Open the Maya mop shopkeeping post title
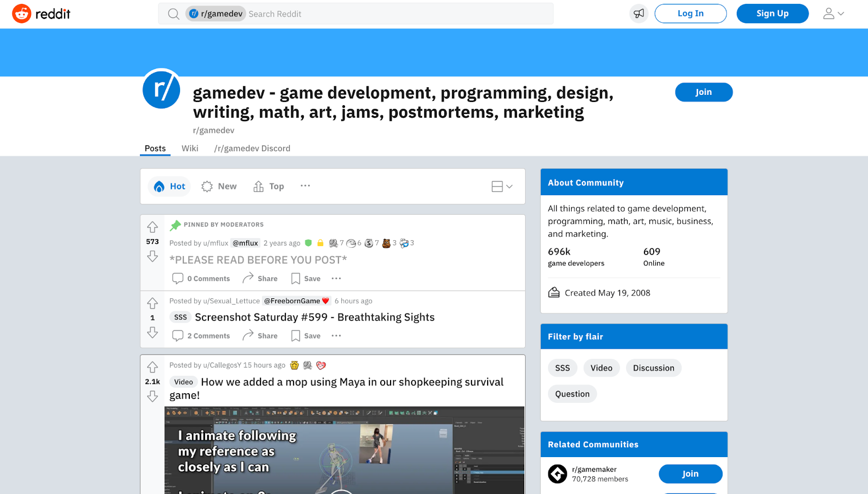Screen dimensions: 868x494 [x=336, y=389]
